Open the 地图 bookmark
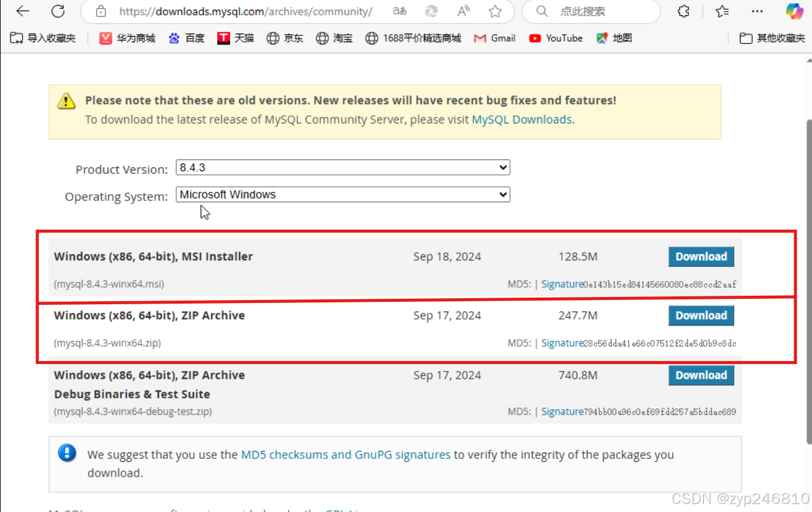Image resolution: width=812 pixels, height=512 pixels. [x=614, y=38]
